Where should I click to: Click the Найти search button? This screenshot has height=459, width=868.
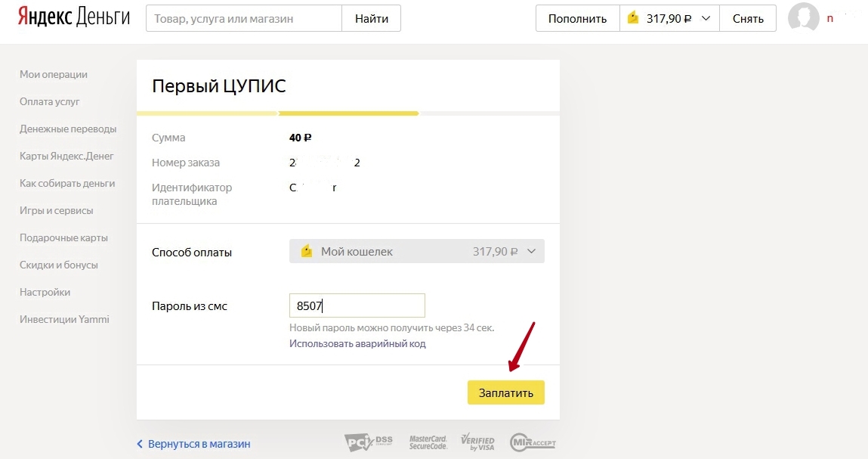pyautogui.click(x=371, y=19)
